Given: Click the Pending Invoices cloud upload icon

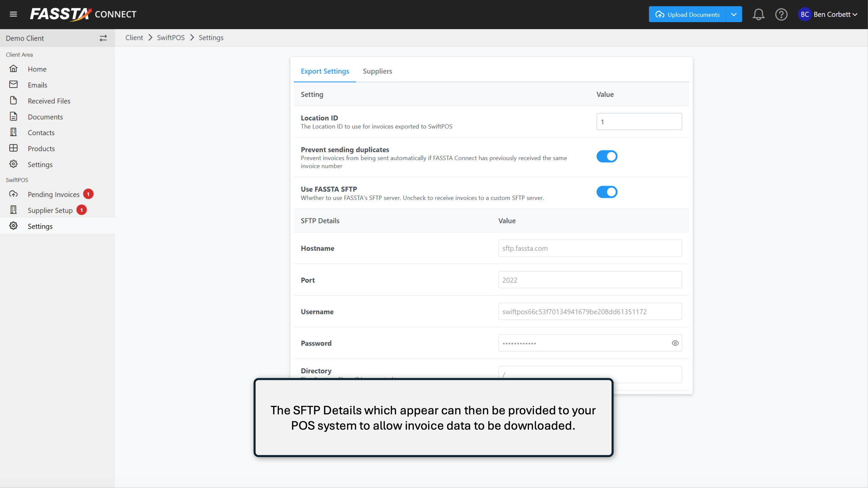Looking at the screenshot, I should click(14, 194).
